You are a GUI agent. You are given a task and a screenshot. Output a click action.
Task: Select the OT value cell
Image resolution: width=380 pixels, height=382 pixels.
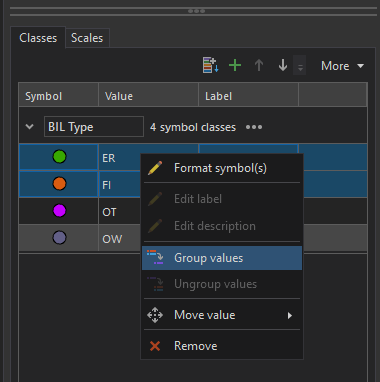(120, 211)
